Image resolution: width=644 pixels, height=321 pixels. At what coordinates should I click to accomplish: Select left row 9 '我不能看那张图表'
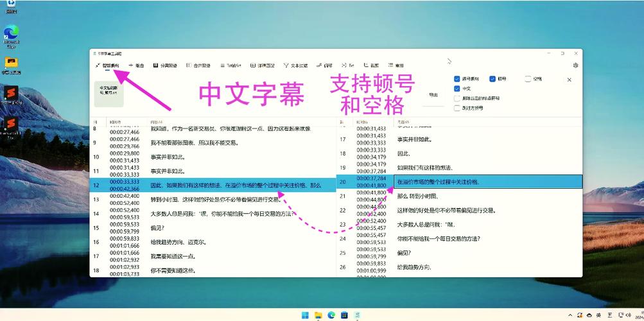click(x=213, y=143)
